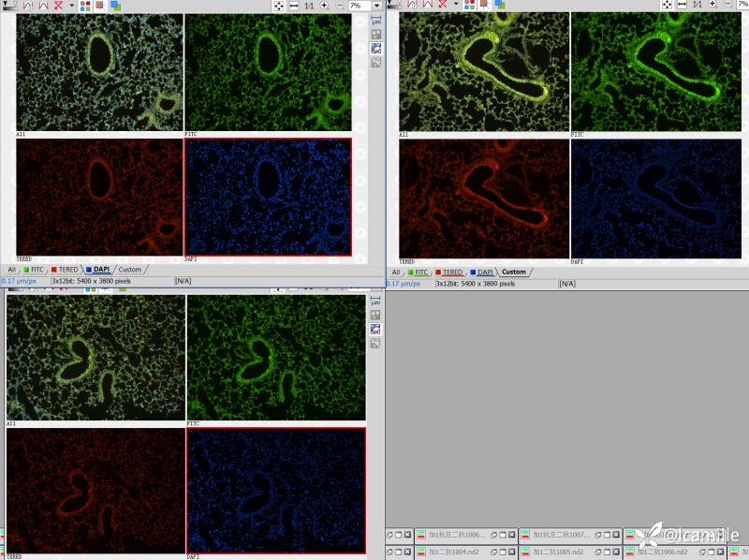The width and height of the screenshot is (749, 560).
Task: Click pixel picker icon in top-left window toolbar
Action: coord(100,6)
